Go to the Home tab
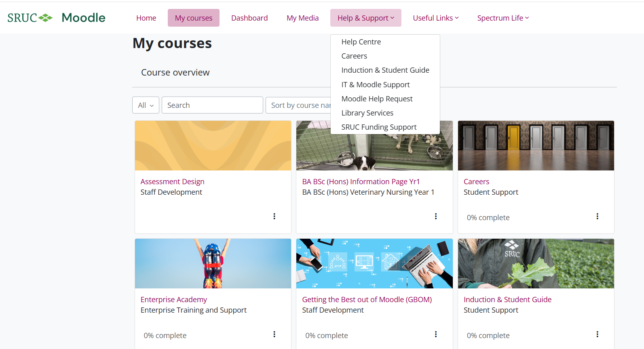The image size is (644, 349). (x=146, y=18)
